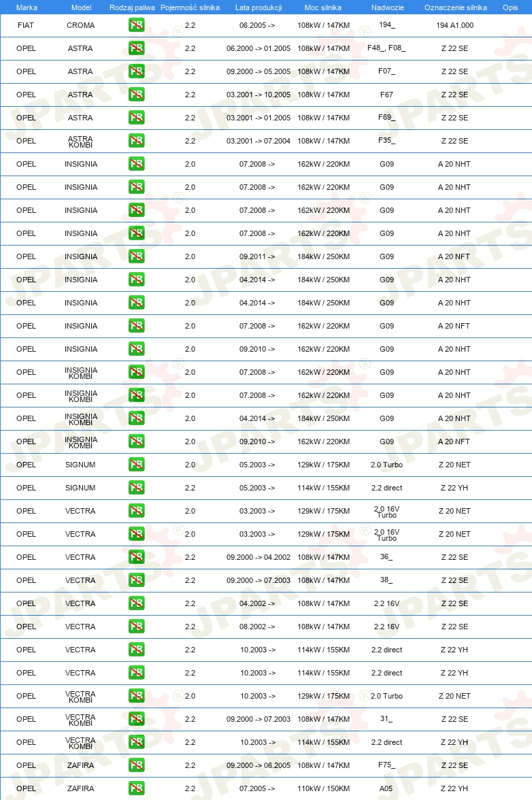The height and width of the screenshot is (800, 532).
Task: Click fuel icon in ASTRA F69_ row
Action: tap(136, 117)
